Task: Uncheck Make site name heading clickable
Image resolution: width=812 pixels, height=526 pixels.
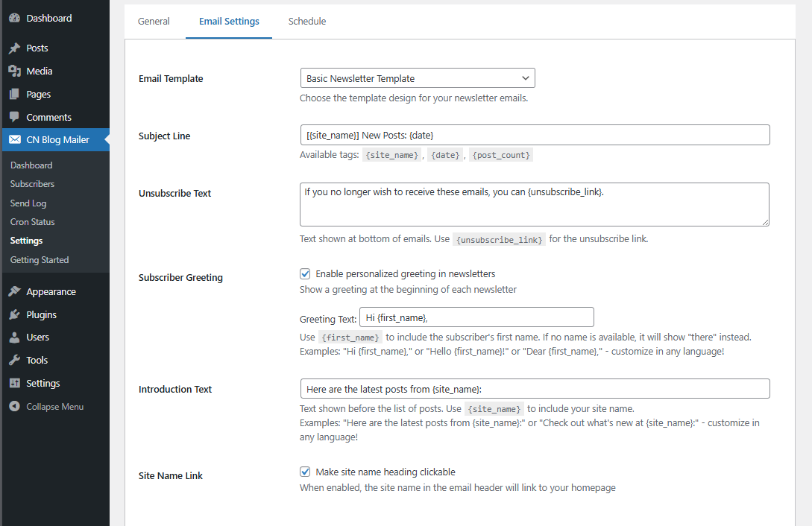Action: coord(305,472)
